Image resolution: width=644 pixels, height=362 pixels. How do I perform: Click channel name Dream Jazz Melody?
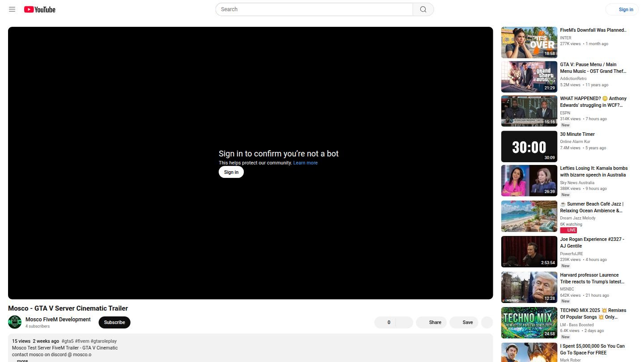(x=578, y=218)
